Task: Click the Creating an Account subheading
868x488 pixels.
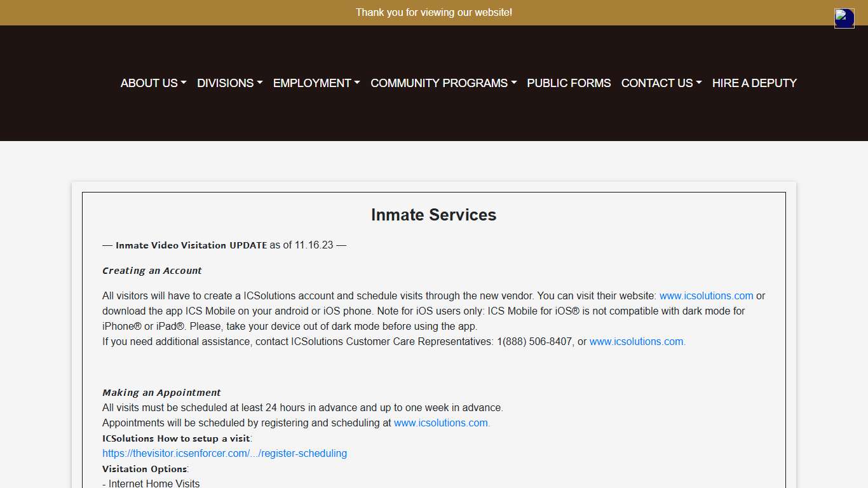Action: tap(152, 270)
